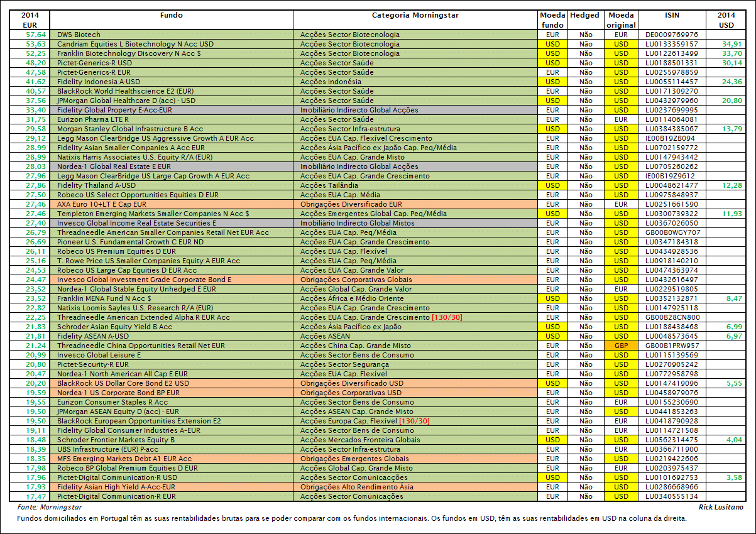
Task: Select 'AXA Euro 10+LT E Cap EUR'
Action: click(x=101, y=204)
